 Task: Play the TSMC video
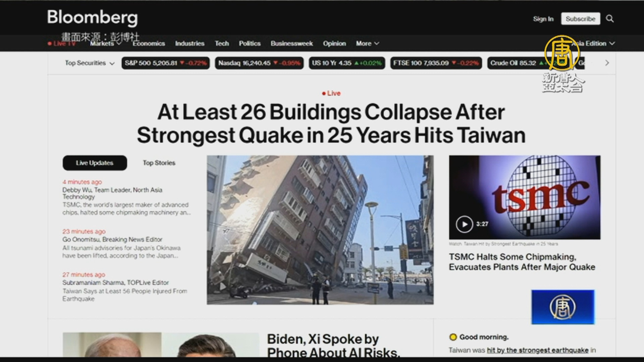[464, 224]
